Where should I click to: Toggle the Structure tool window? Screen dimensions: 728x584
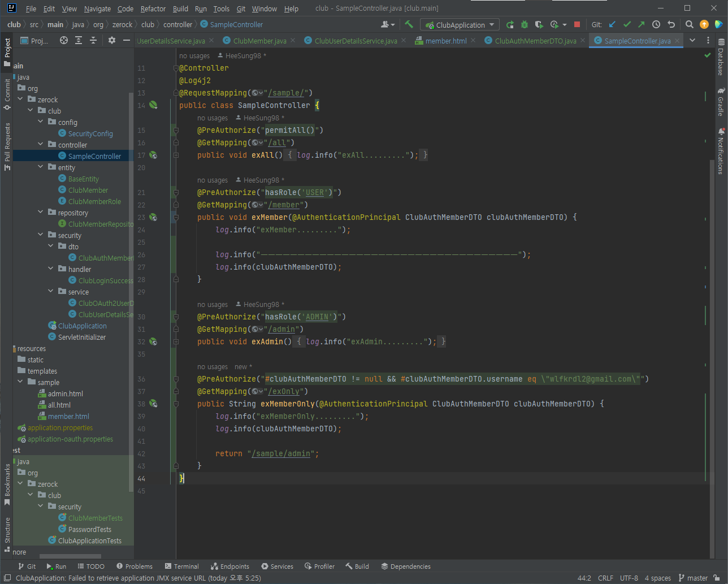(7, 535)
